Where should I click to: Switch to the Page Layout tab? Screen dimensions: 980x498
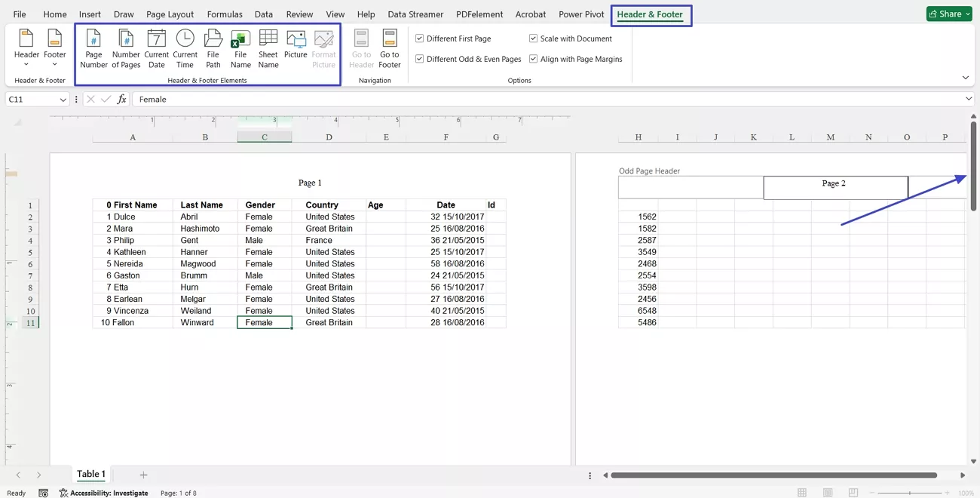(x=170, y=14)
